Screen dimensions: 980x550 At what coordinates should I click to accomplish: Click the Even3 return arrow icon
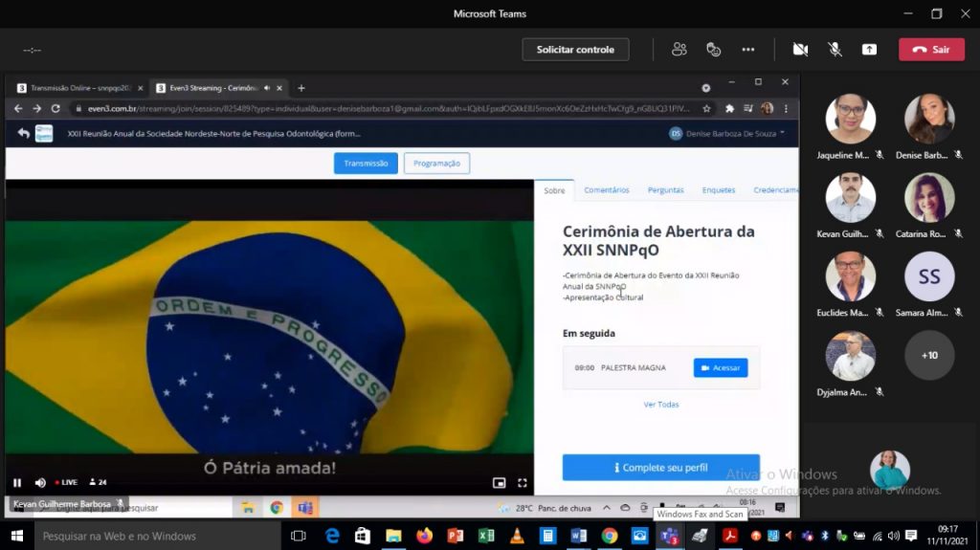(x=23, y=133)
